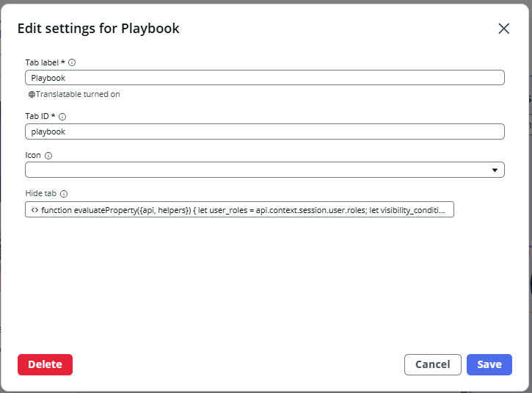This screenshot has height=393, width=532.
Task: Click the Cancel button
Action: [x=432, y=364]
